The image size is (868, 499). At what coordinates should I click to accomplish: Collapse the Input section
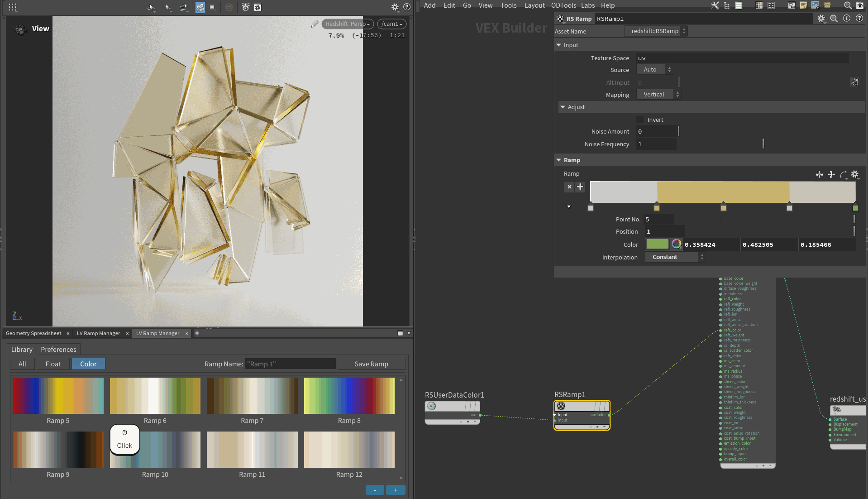pyautogui.click(x=559, y=45)
